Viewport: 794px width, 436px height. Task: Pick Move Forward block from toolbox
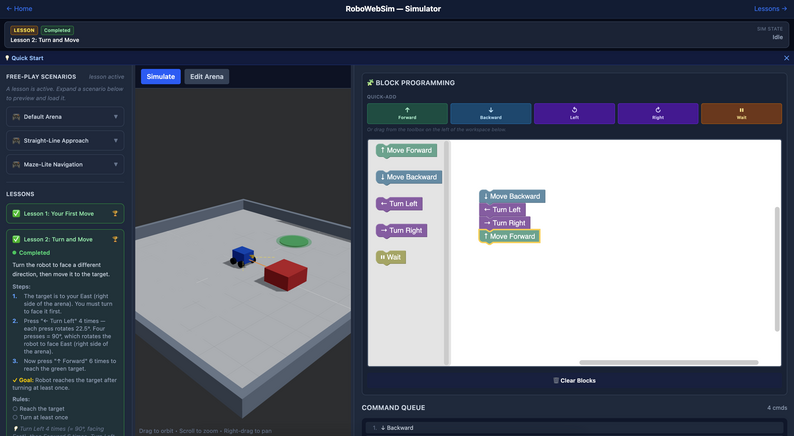(x=406, y=150)
